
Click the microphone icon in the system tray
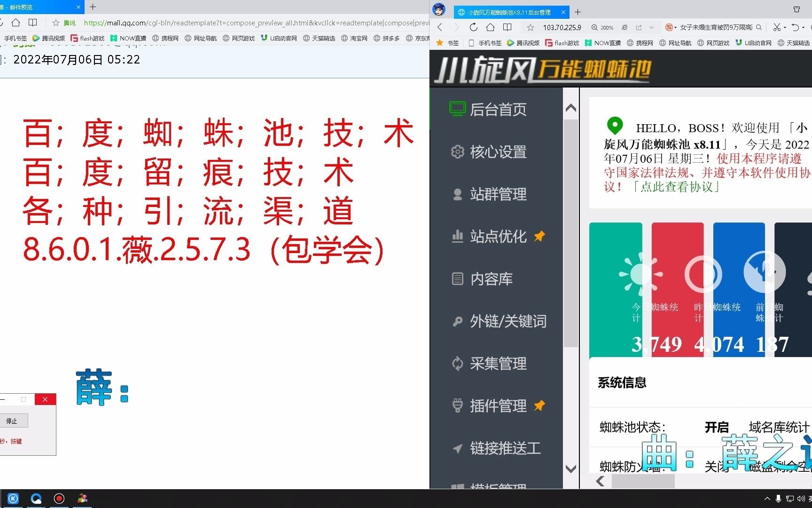(x=778, y=499)
